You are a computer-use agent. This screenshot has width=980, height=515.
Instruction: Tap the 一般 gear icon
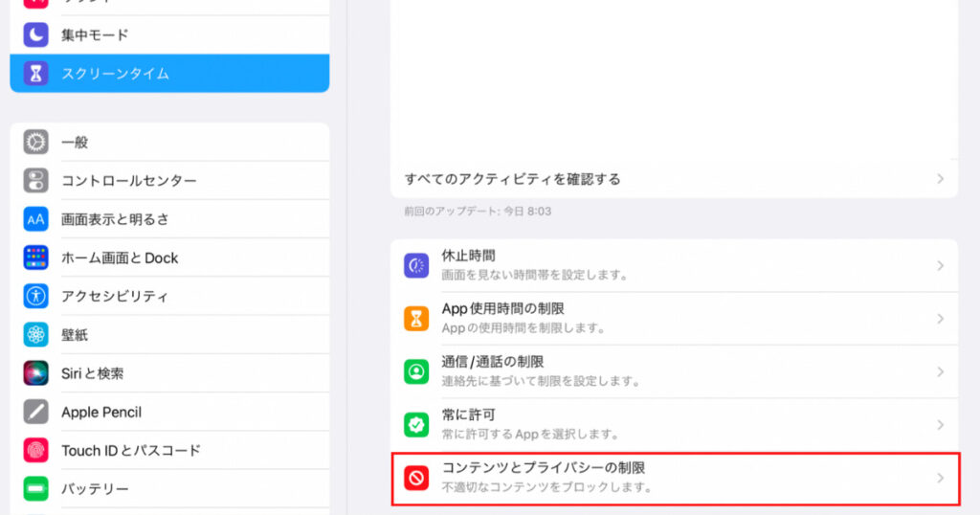pos(35,142)
